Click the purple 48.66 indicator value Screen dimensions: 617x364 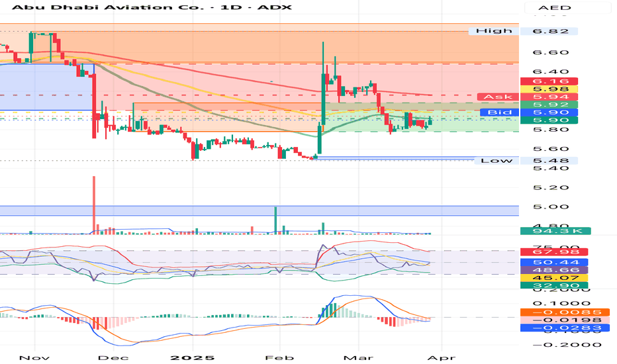click(x=554, y=270)
